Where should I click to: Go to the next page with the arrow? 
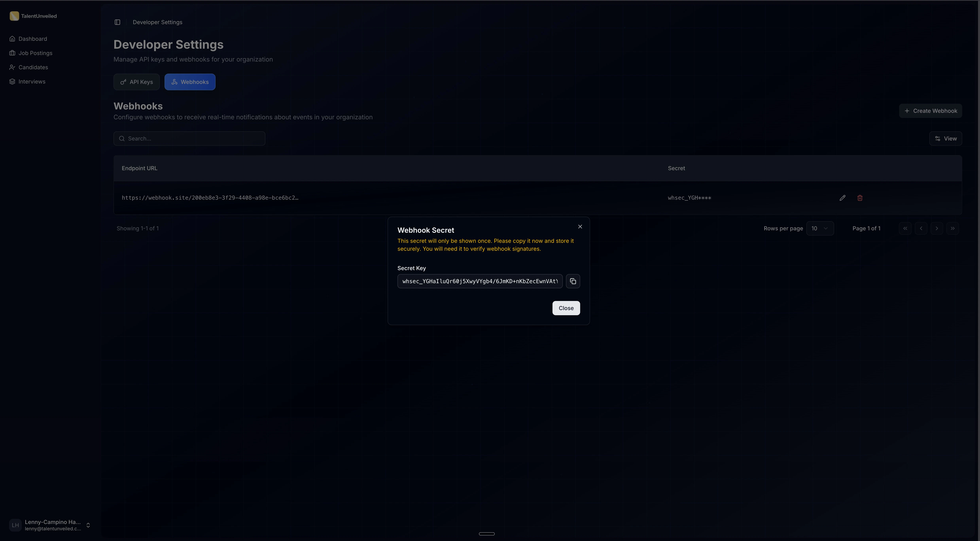pyautogui.click(x=937, y=228)
